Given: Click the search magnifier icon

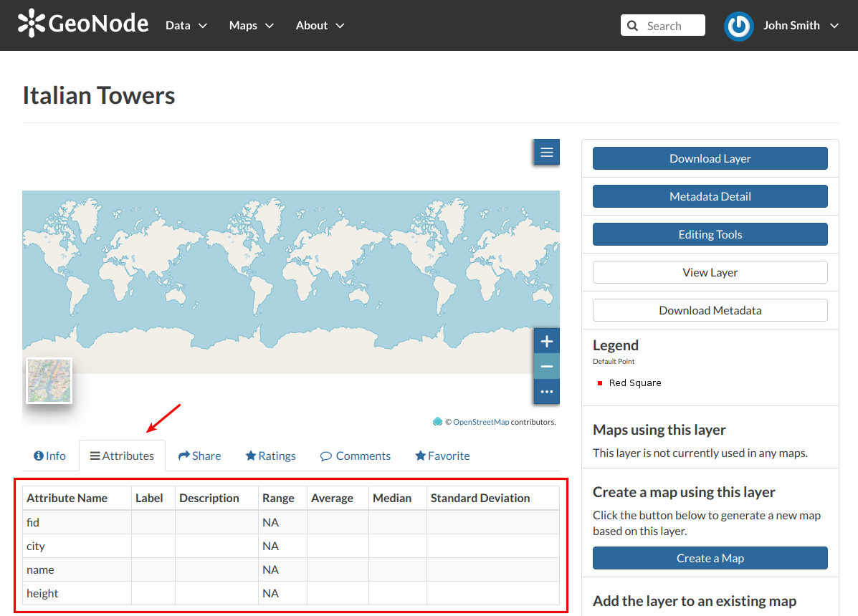Looking at the screenshot, I should point(632,26).
